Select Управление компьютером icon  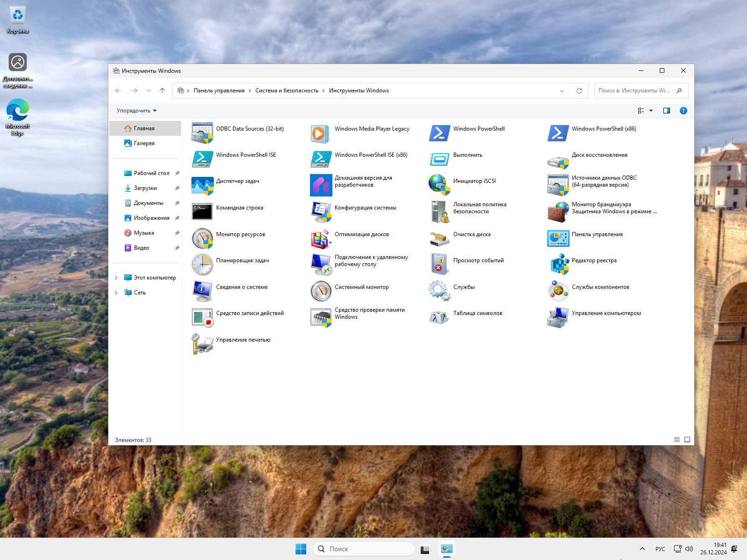coord(558,317)
